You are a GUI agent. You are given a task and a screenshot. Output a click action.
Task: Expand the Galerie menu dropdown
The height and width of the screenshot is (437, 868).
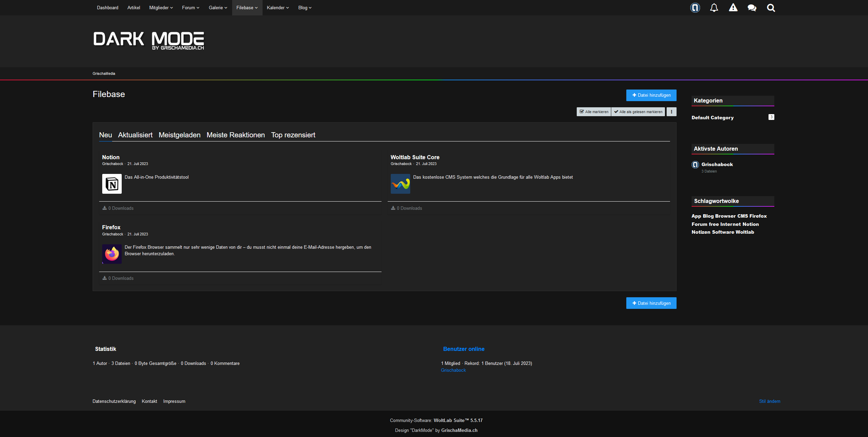tap(218, 8)
